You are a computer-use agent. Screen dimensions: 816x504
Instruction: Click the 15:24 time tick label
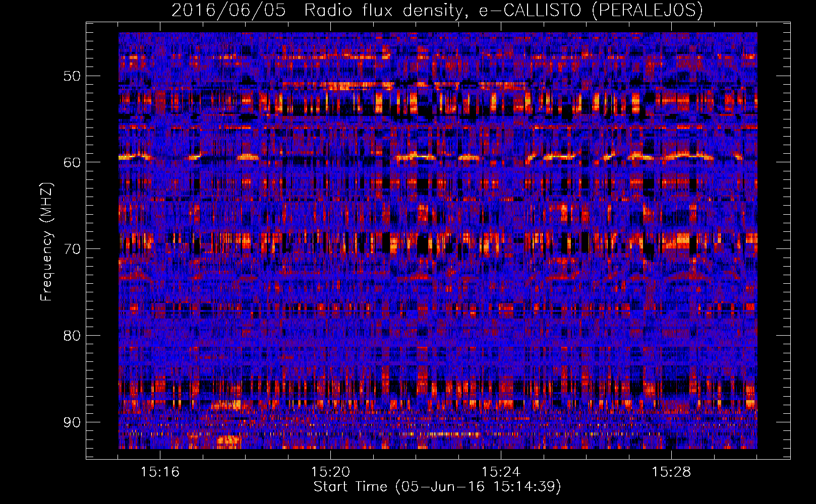(x=501, y=472)
